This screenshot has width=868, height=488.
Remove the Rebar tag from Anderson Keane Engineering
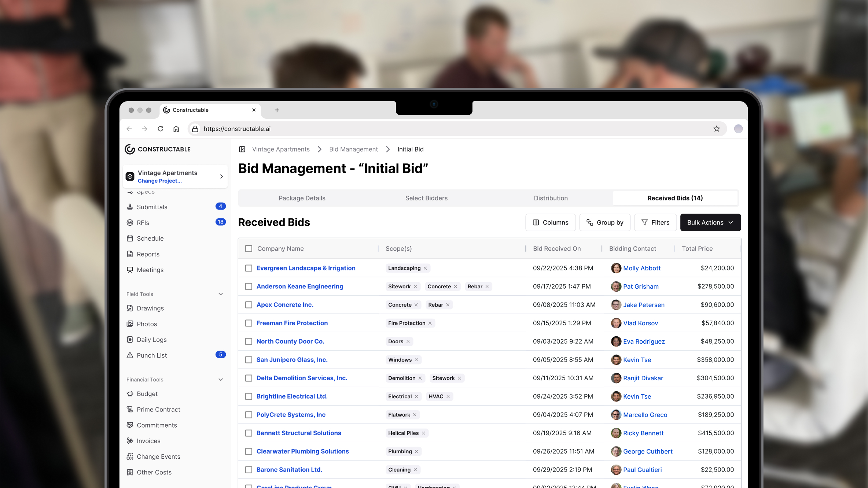point(487,286)
